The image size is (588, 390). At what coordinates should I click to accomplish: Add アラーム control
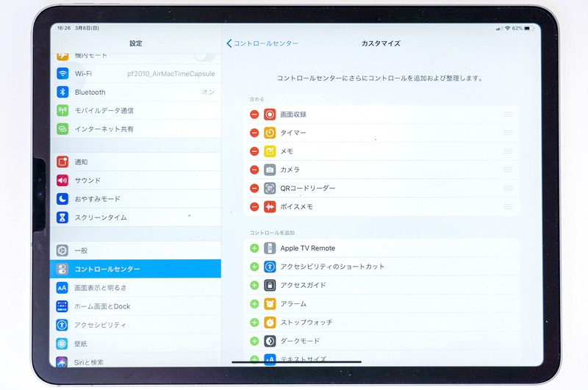(254, 303)
